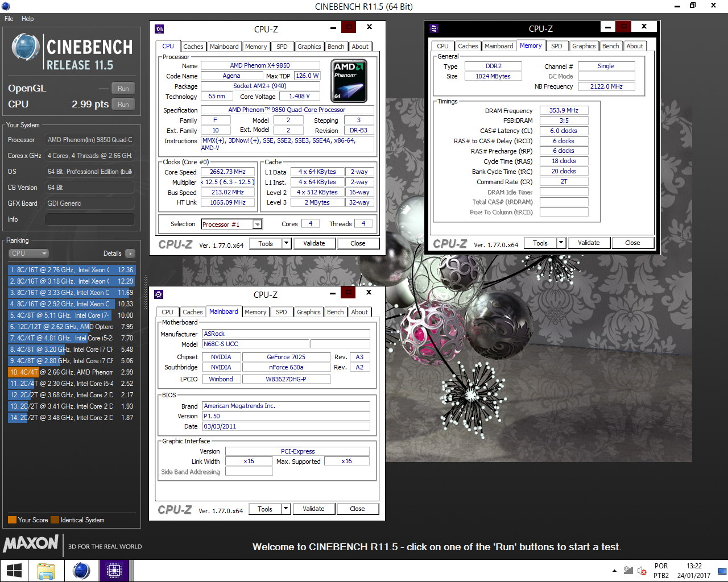Screen dimensions: 728x582
Task: Click the Southbridge nForce 630a field
Action: (286, 367)
